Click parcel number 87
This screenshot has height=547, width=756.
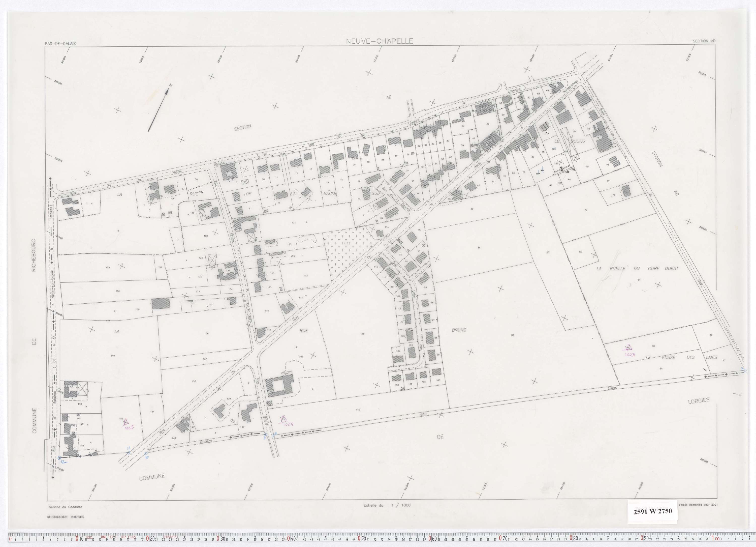pos(548,252)
